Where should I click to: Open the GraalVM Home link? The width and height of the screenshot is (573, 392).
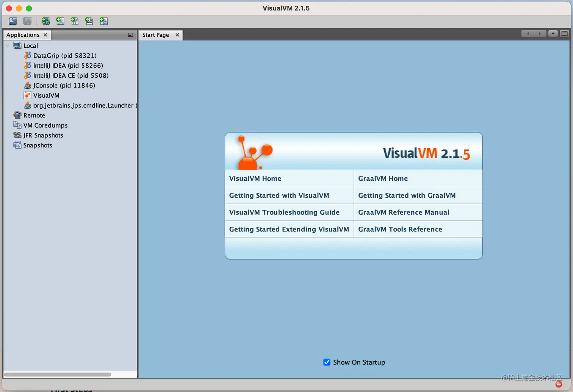[383, 178]
